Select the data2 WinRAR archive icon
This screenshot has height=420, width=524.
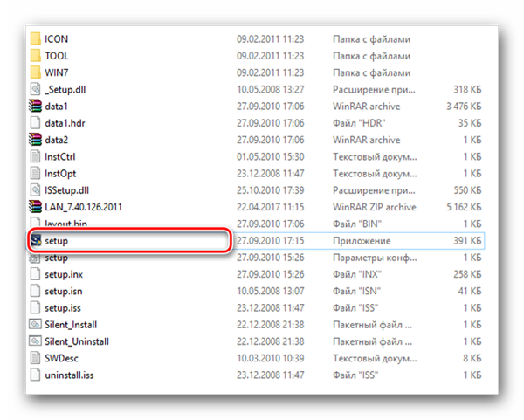coord(35,140)
